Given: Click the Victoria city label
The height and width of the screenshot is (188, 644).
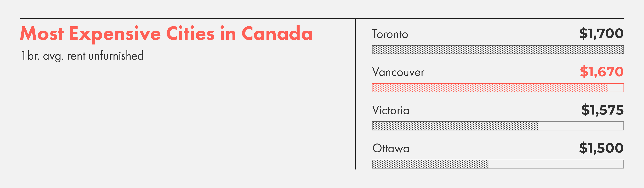Looking at the screenshot, I should point(391,111).
